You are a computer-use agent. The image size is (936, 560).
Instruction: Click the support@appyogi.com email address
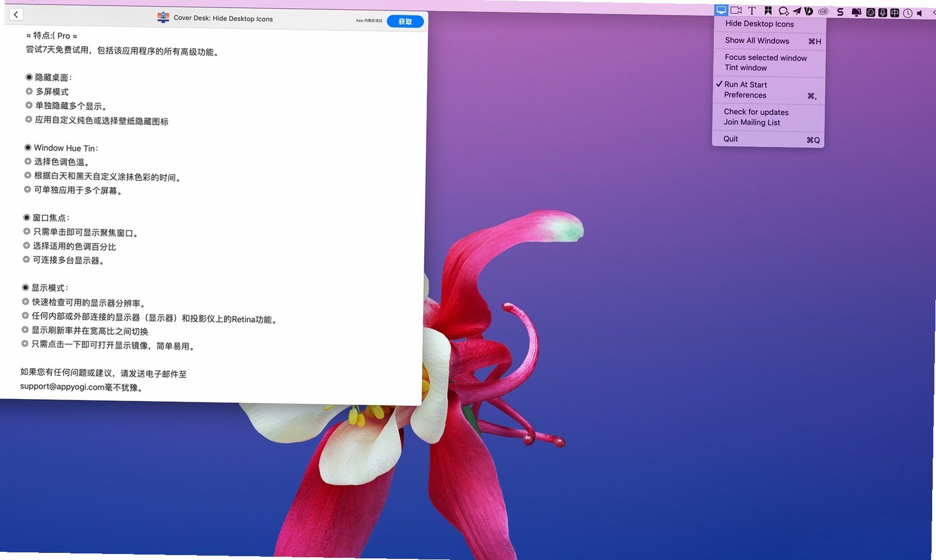coord(62,387)
